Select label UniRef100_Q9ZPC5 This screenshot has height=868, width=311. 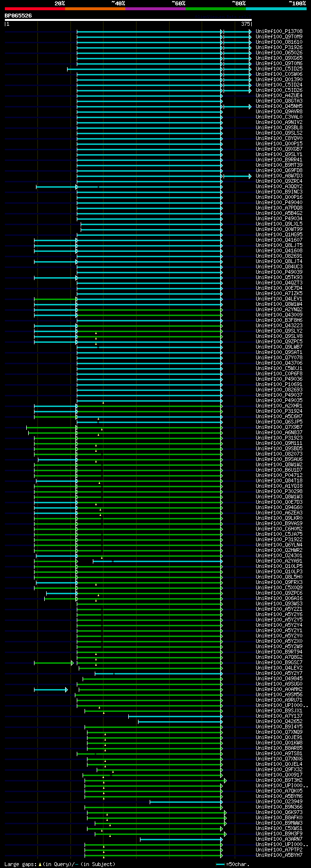(x=279, y=342)
